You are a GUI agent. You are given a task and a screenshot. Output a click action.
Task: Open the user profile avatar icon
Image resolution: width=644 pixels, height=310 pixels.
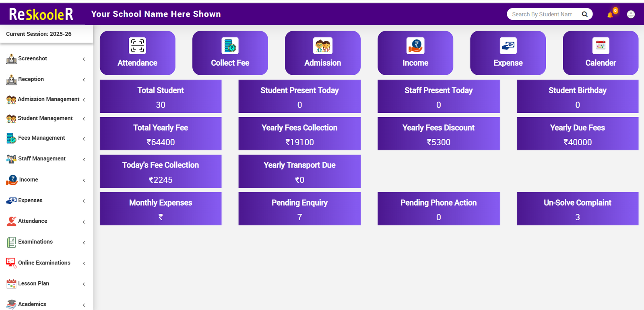point(631,14)
